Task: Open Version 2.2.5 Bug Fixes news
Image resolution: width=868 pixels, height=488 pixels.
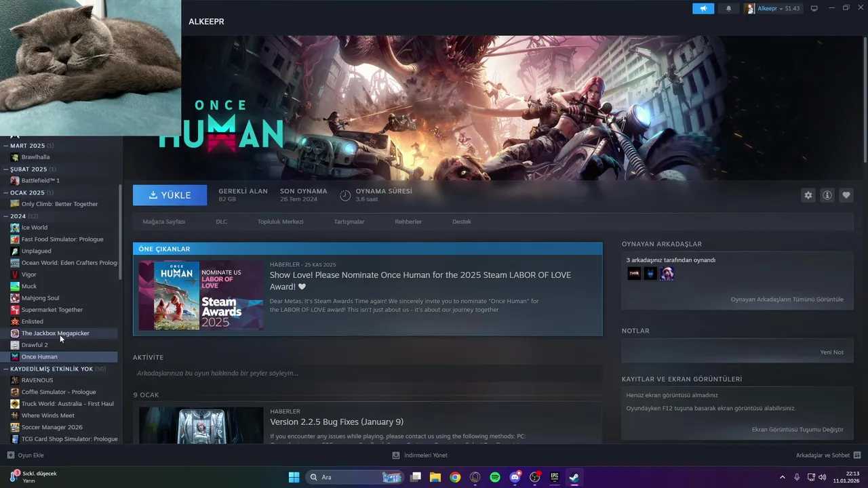Action: pyautogui.click(x=336, y=422)
